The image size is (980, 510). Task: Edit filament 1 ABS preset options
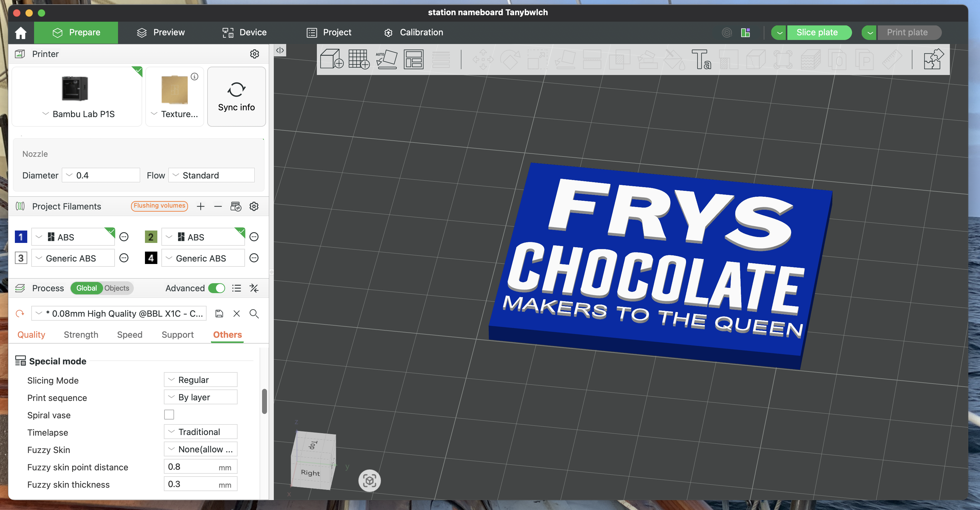pos(124,237)
